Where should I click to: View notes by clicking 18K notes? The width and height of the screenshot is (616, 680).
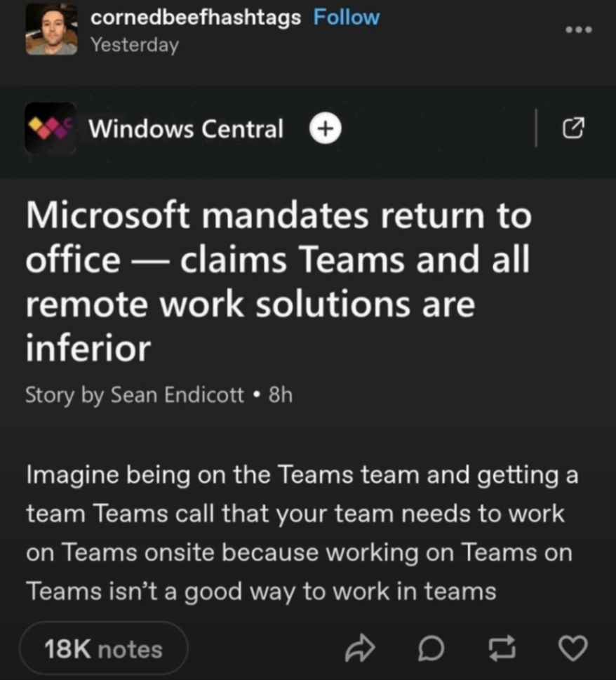coord(102,648)
